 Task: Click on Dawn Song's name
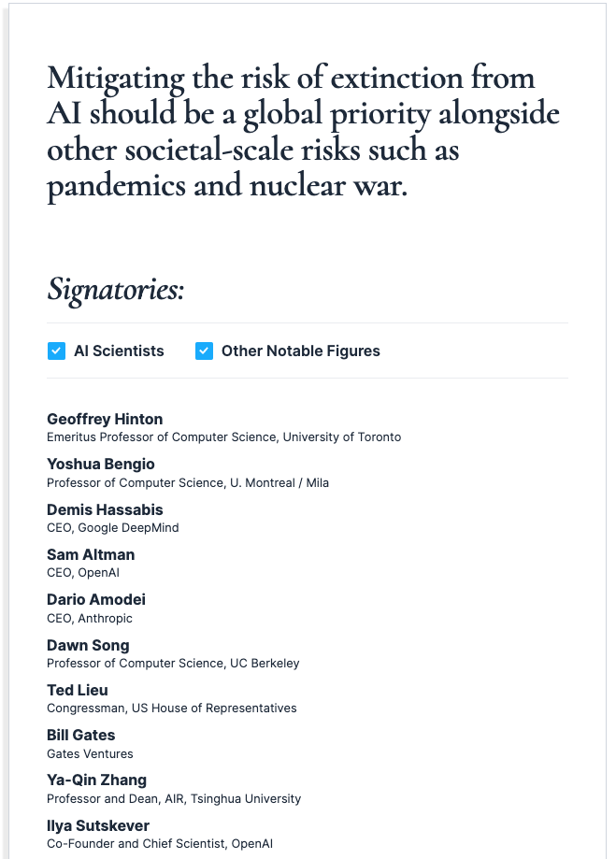pyautogui.click(x=88, y=645)
